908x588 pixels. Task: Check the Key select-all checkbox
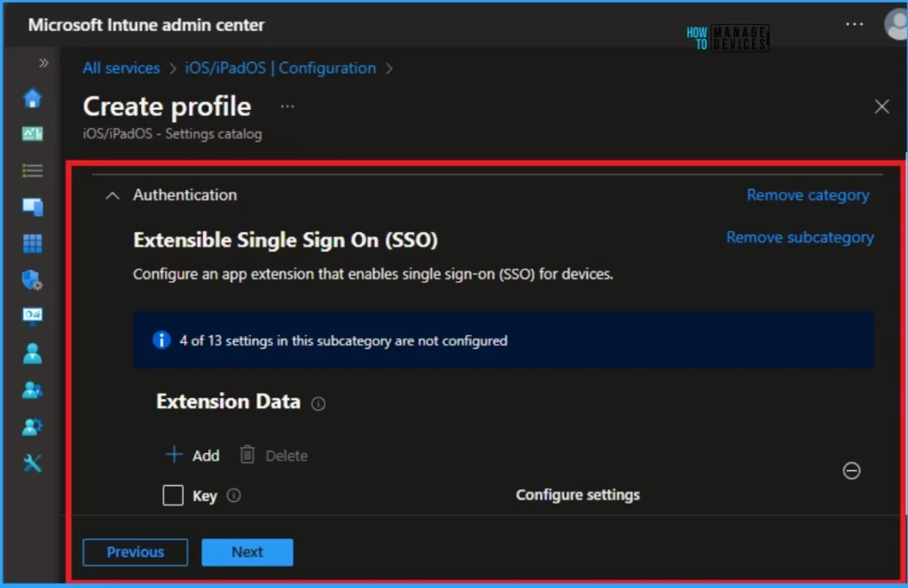(x=173, y=495)
